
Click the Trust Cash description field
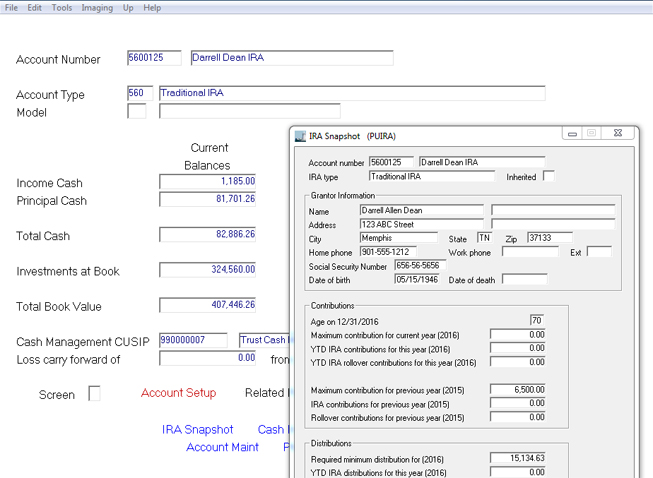pyautogui.click(x=264, y=340)
